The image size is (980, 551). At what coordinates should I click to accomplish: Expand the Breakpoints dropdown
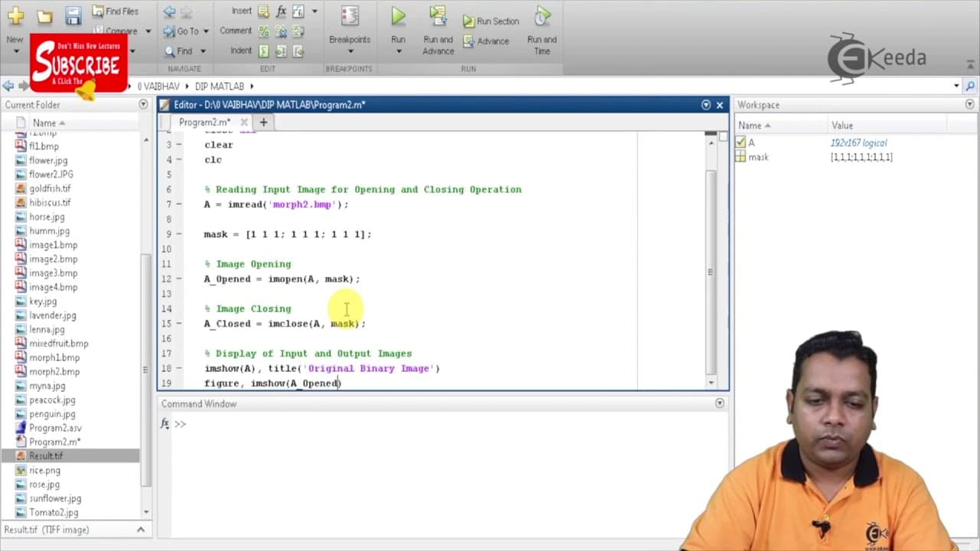(350, 51)
